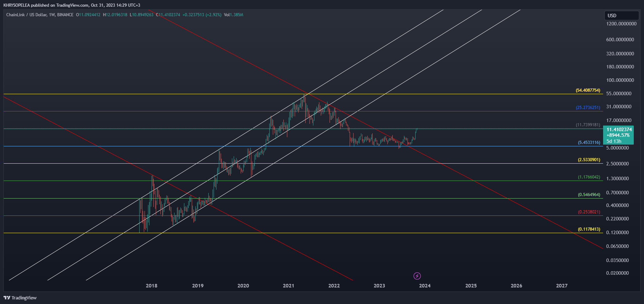Click the 0.4000000 price scale value
The image size is (644, 304).
click(618, 205)
